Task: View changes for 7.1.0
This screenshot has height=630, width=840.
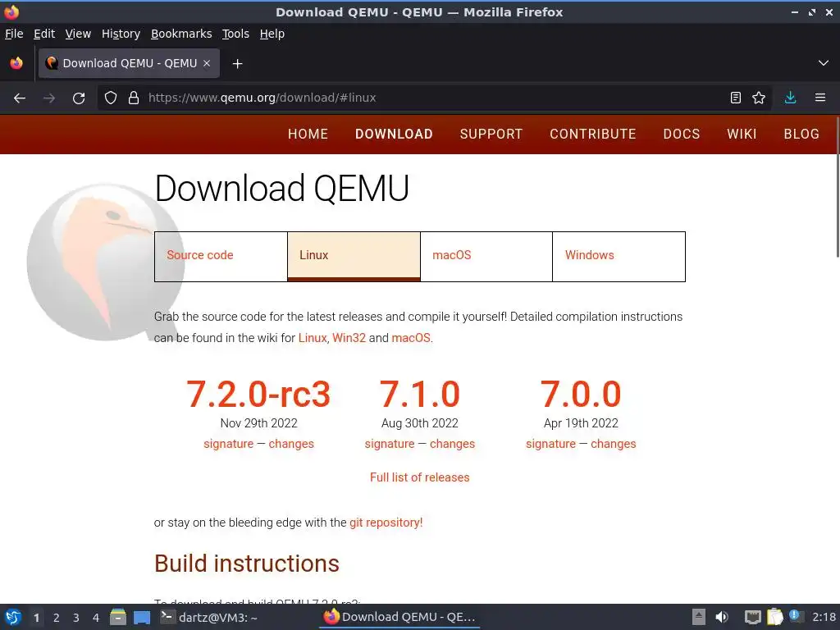Action: point(452,444)
